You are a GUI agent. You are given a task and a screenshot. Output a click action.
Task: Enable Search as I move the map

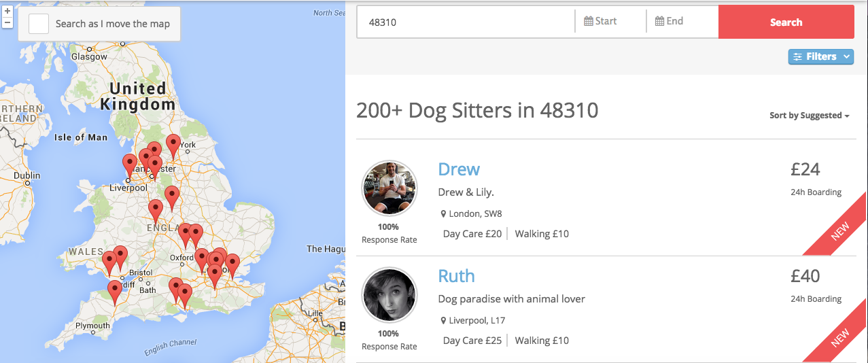coord(39,24)
